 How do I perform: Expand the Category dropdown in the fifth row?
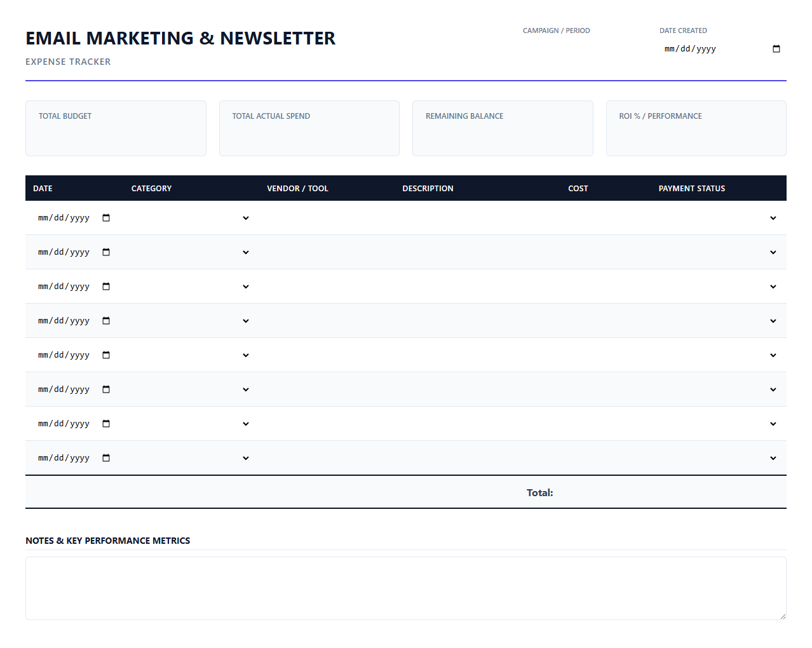191,355
